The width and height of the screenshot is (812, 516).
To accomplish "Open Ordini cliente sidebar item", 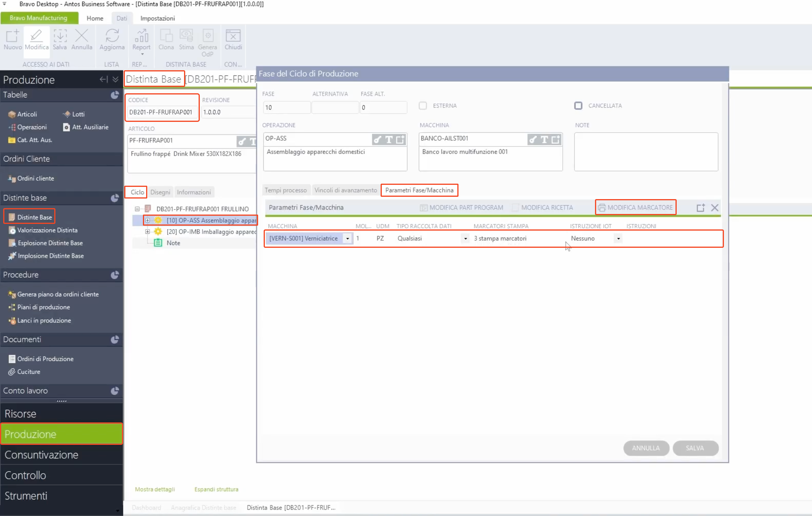I will pyautogui.click(x=31, y=178).
